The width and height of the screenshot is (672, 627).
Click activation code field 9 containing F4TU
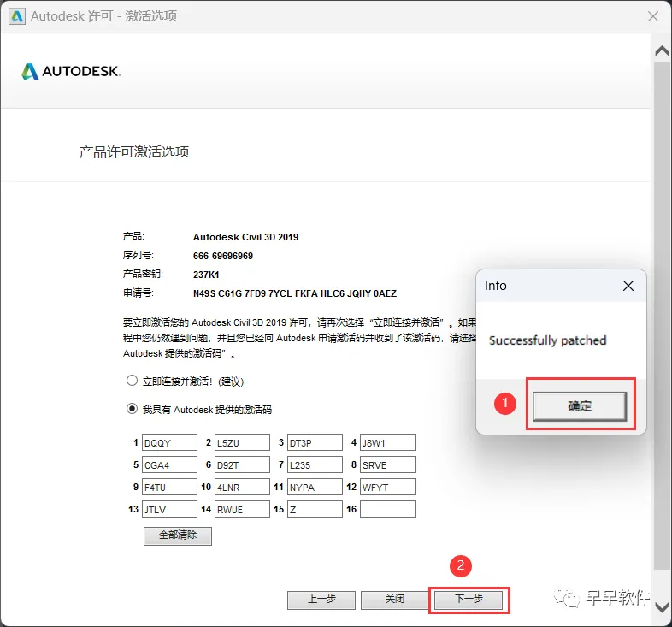(x=170, y=488)
